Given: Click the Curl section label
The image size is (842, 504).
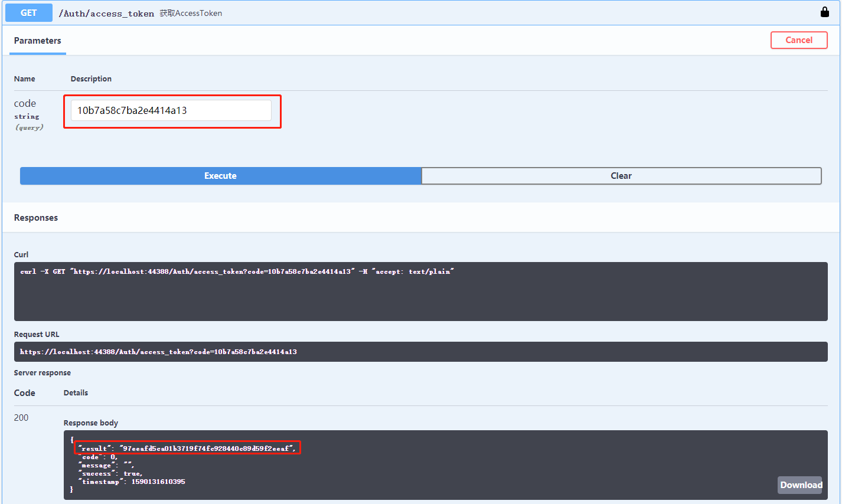Looking at the screenshot, I should click(x=21, y=255).
